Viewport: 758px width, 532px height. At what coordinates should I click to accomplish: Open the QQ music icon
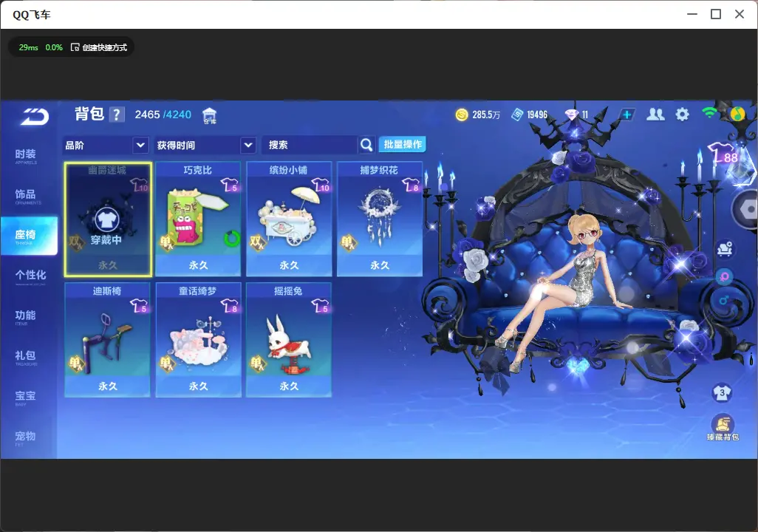[x=737, y=114]
